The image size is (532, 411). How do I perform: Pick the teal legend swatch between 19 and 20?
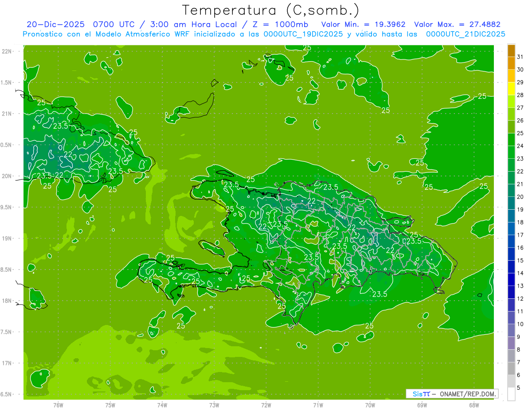(x=511, y=204)
